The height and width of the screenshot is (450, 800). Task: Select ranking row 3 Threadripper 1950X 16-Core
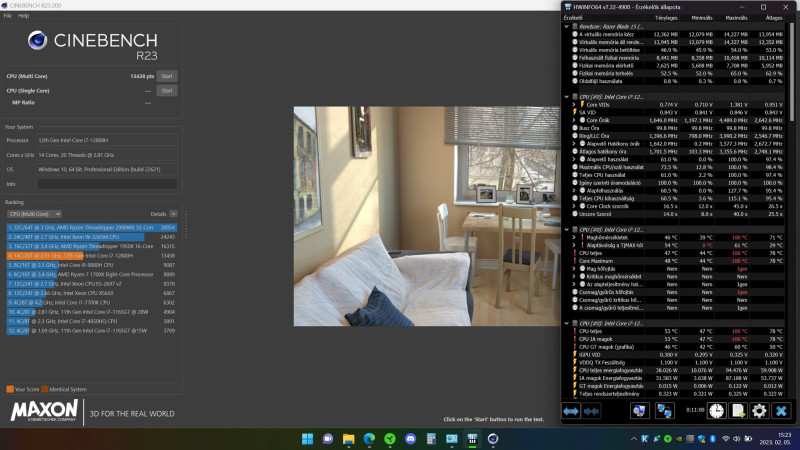(x=92, y=246)
